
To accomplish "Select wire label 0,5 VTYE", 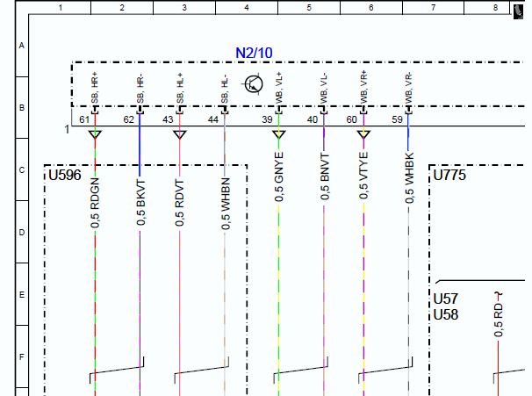I will pos(363,176).
